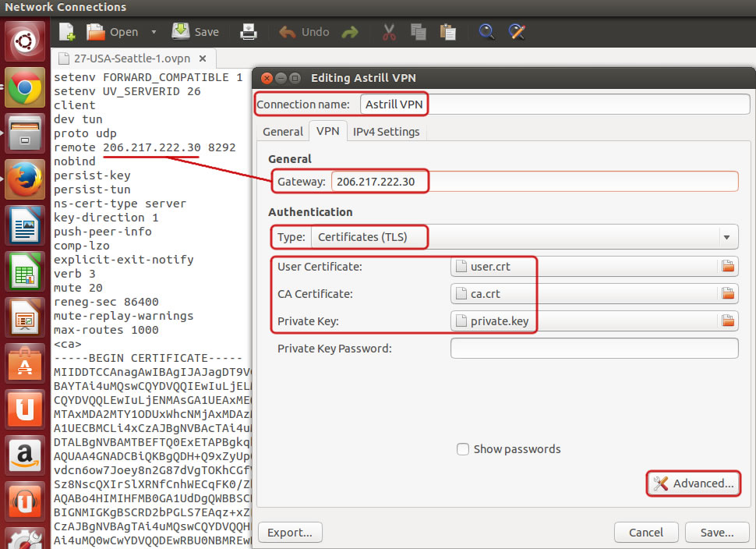Open the Authentication Type dropdown

click(525, 237)
